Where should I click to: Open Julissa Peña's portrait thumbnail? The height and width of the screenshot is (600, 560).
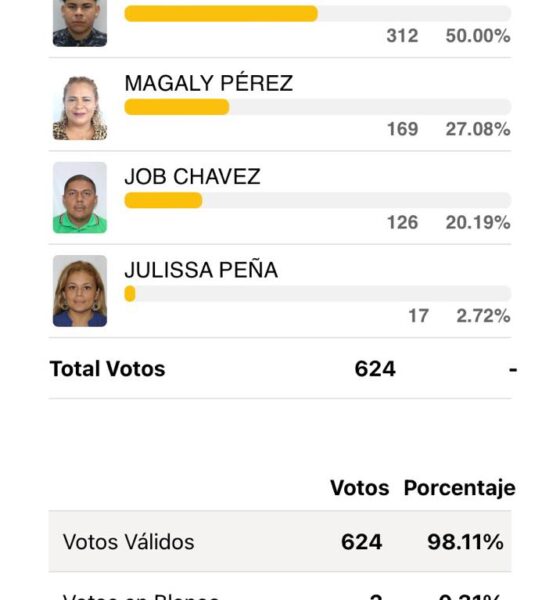point(80,291)
